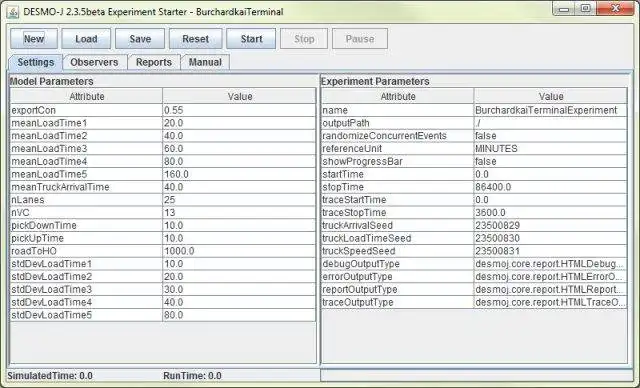Open the Manual tab
The image size is (640, 388).
point(205,62)
